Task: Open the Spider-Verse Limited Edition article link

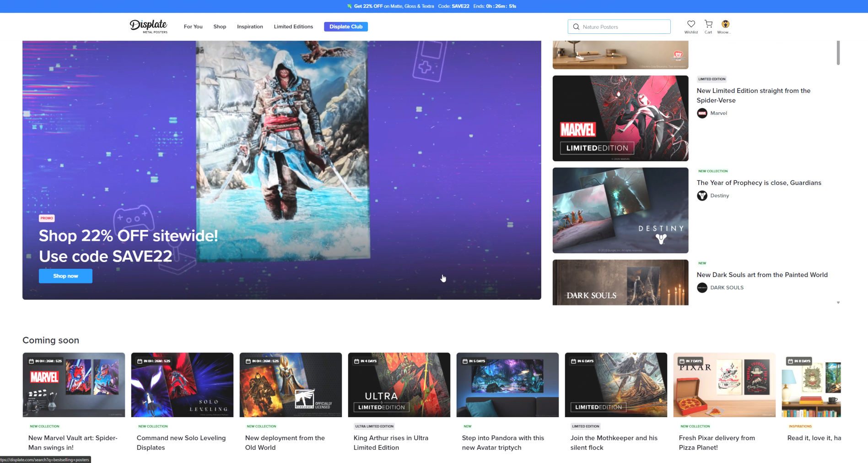Action: [753, 95]
